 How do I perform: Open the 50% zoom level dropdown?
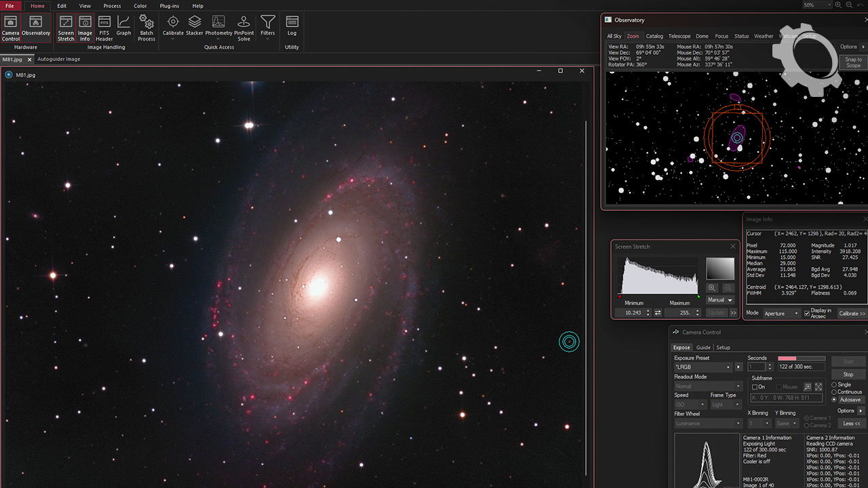tap(816, 5)
